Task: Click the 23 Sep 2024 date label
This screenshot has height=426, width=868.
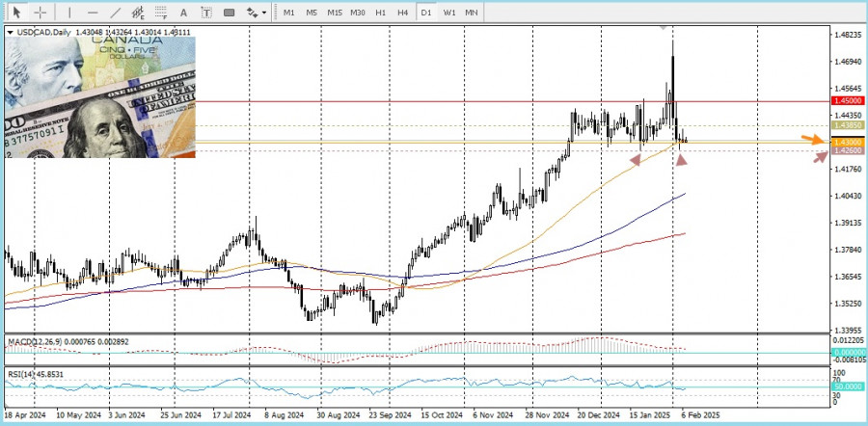Action: click(390, 414)
